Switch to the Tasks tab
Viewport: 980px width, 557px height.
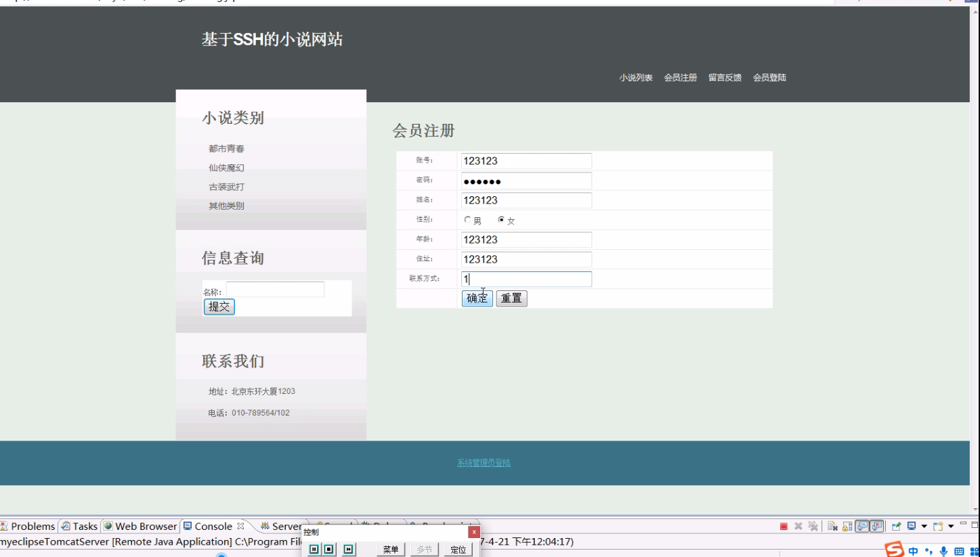point(80,527)
